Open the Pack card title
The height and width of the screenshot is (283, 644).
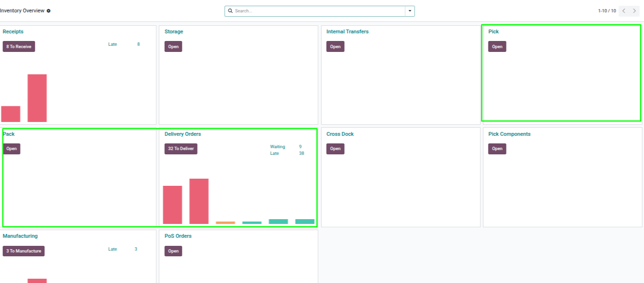(9, 134)
